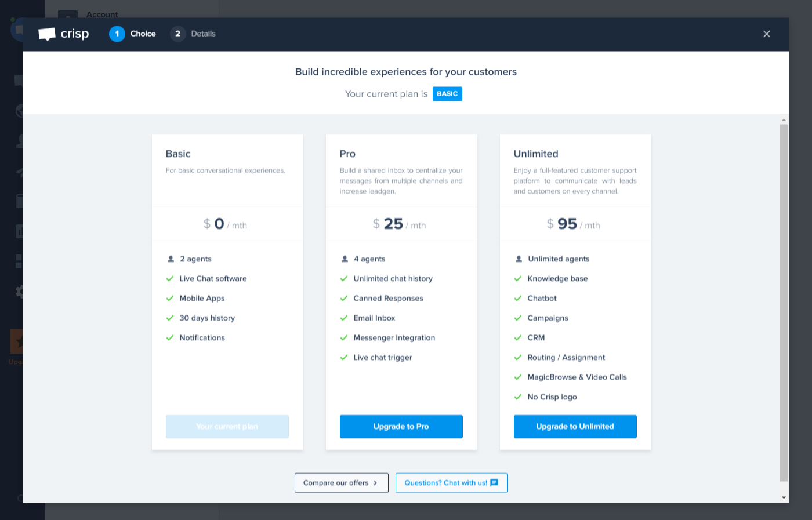Click the disabled Your current plan button

[227, 427]
